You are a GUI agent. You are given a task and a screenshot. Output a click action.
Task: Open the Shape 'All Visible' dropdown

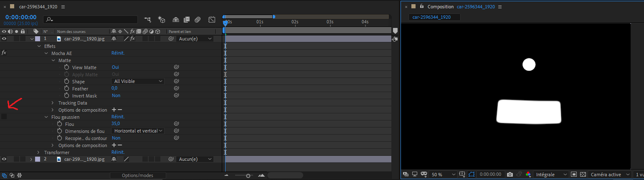(x=138, y=81)
